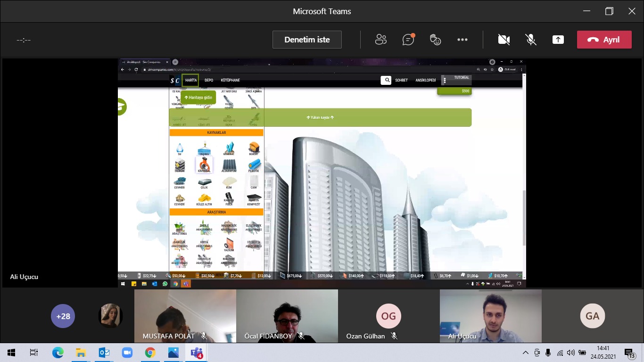Open the MADENCİLİK ARAŞTIRMASI research item
The height and width of the screenshot is (362, 644).
pyautogui.click(x=229, y=227)
